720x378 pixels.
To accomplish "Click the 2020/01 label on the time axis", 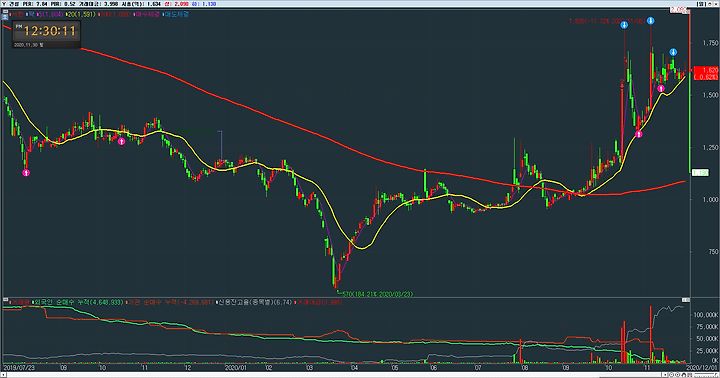I will tap(236, 368).
